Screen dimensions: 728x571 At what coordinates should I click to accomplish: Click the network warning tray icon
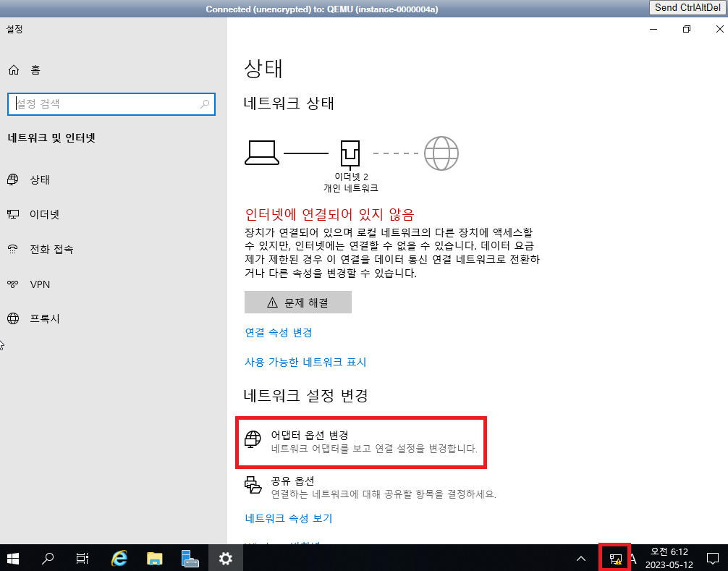[615, 559]
